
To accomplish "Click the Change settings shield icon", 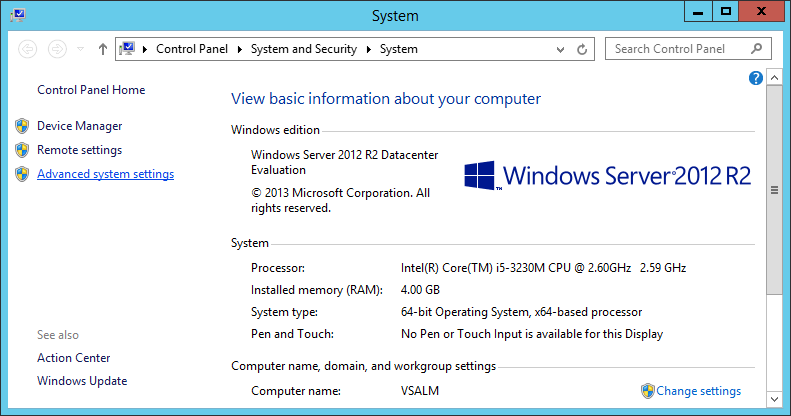I will tap(648, 391).
